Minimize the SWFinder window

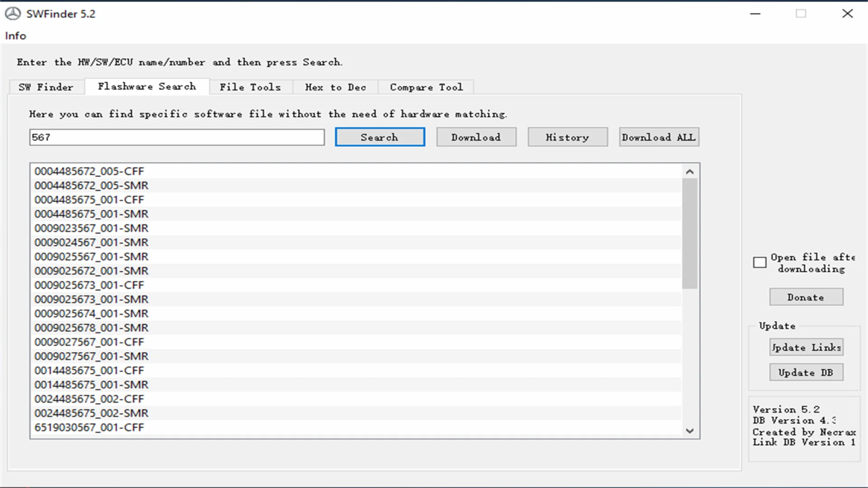click(x=755, y=14)
